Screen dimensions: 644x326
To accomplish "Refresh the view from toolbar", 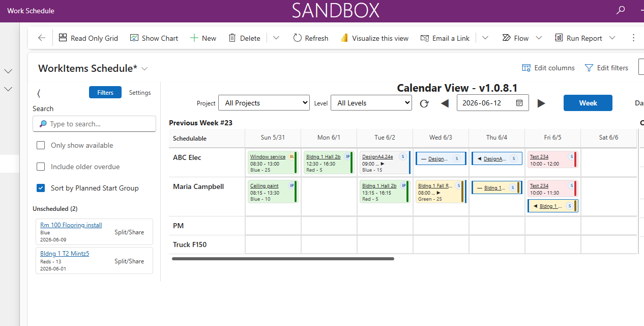I will (311, 38).
